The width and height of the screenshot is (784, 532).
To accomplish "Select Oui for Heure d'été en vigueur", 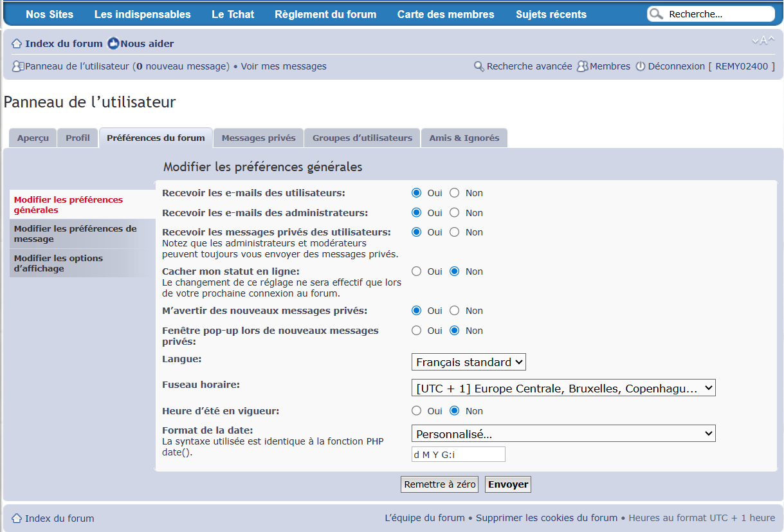I will [x=416, y=411].
